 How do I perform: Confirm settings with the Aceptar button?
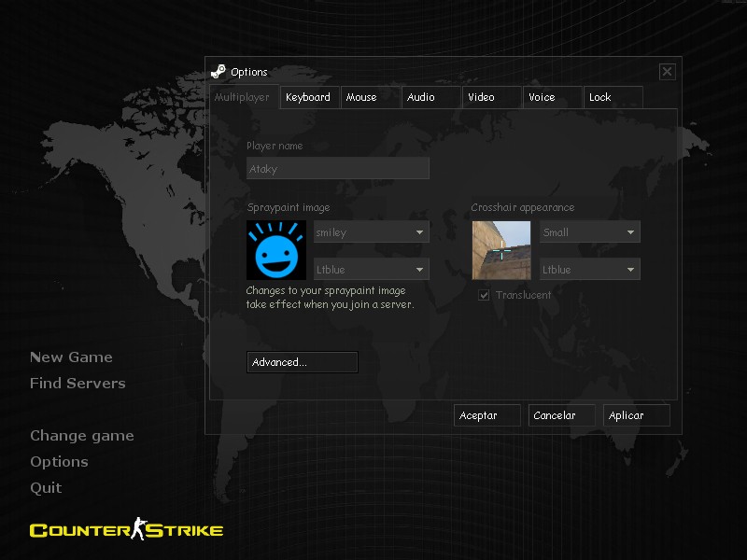click(486, 415)
